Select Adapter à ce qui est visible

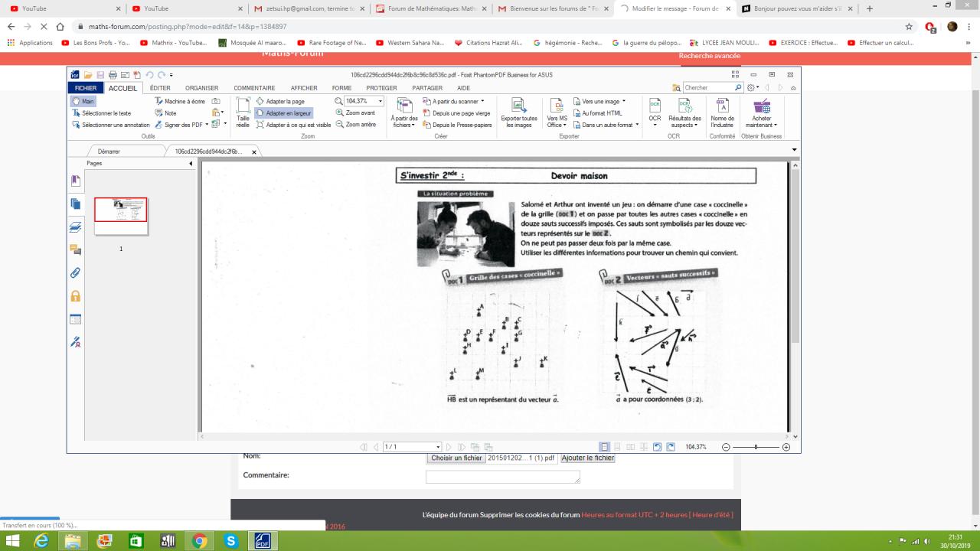292,125
